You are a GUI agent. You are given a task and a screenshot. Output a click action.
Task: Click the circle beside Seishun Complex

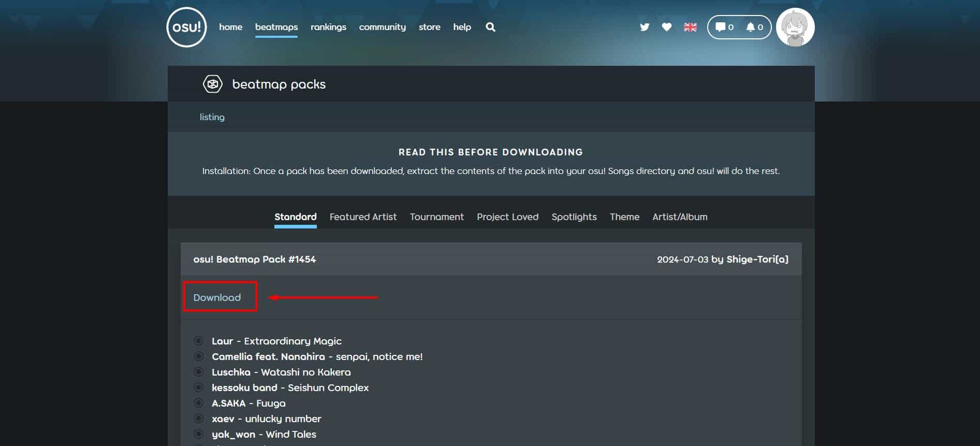pos(198,387)
